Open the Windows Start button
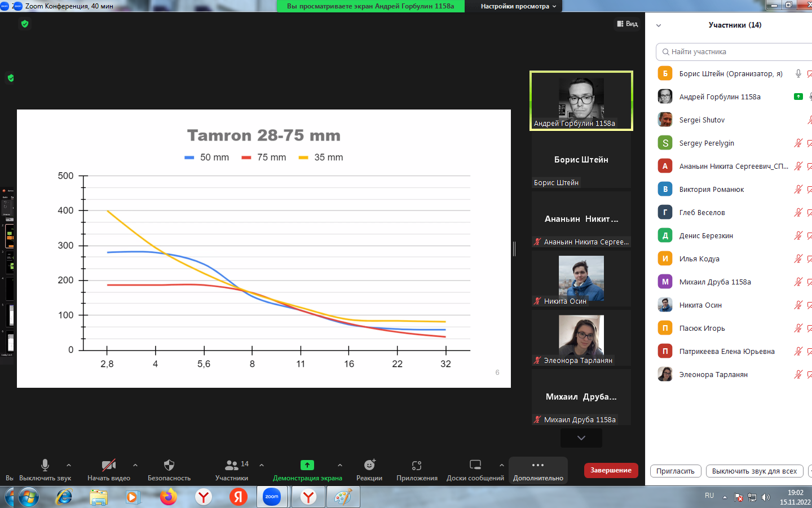The height and width of the screenshot is (508, 812). 29,497
